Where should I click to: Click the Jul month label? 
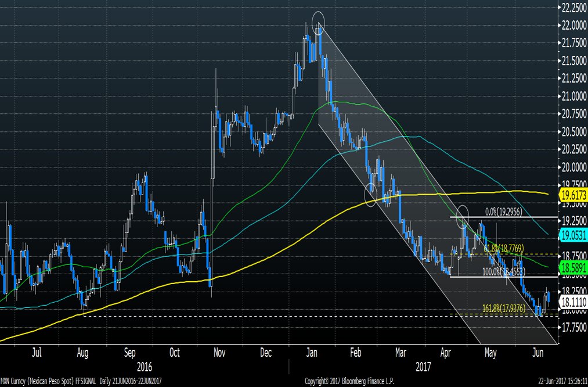click(x=37, y=353)
